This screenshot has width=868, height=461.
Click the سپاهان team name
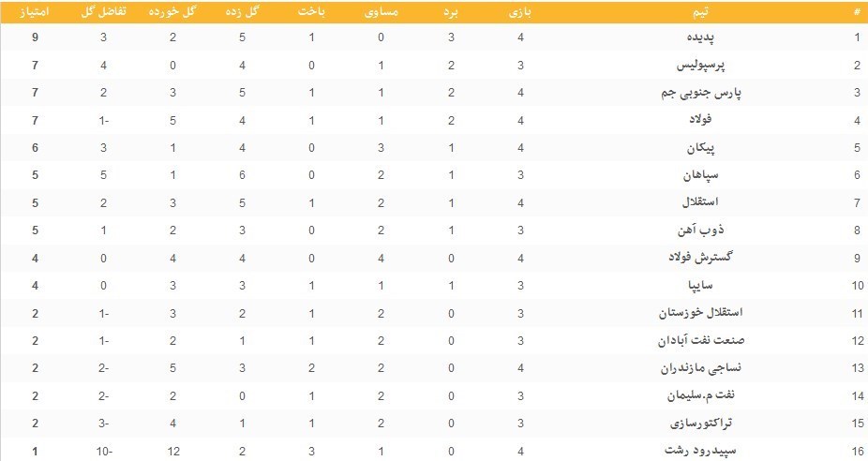700,175
